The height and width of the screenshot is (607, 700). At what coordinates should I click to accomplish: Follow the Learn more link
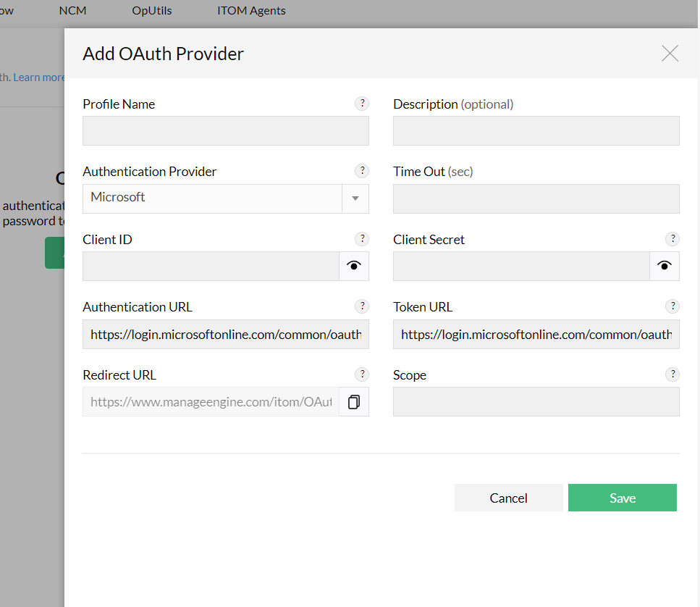click(38, 77)
